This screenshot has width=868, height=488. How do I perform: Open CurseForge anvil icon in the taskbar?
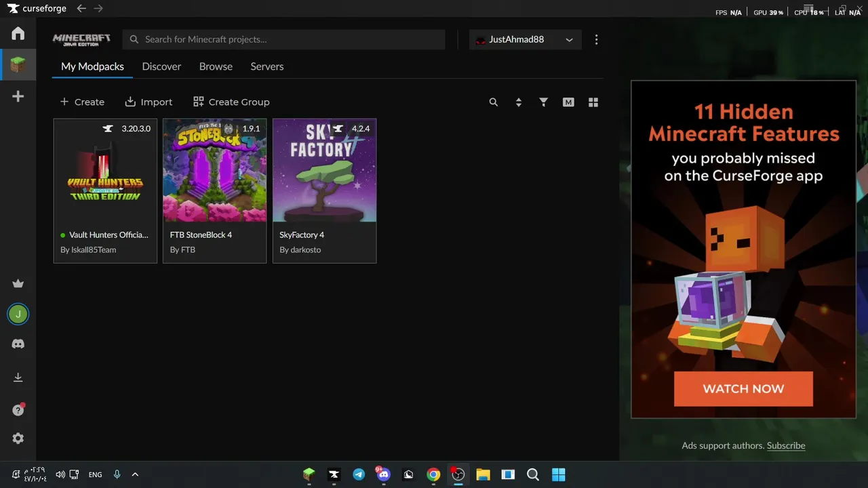(x=334, y=474)
